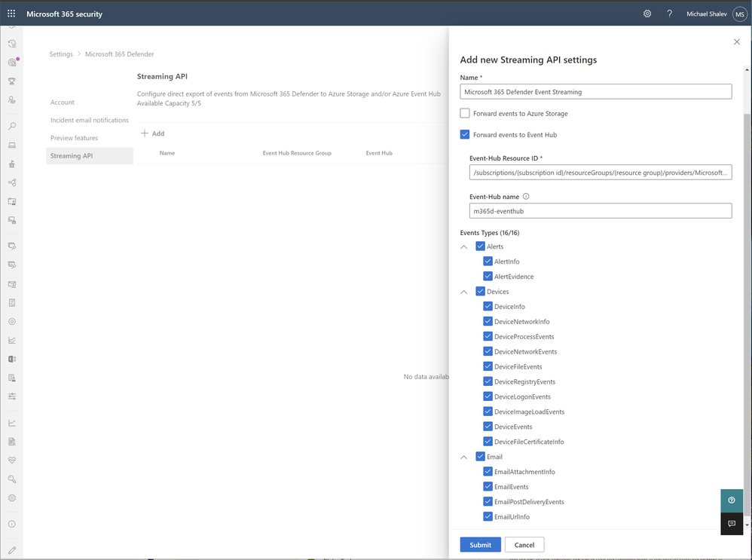
Task: Open Reports line chart icon in lower sidebar
Action: click(12, 423)
